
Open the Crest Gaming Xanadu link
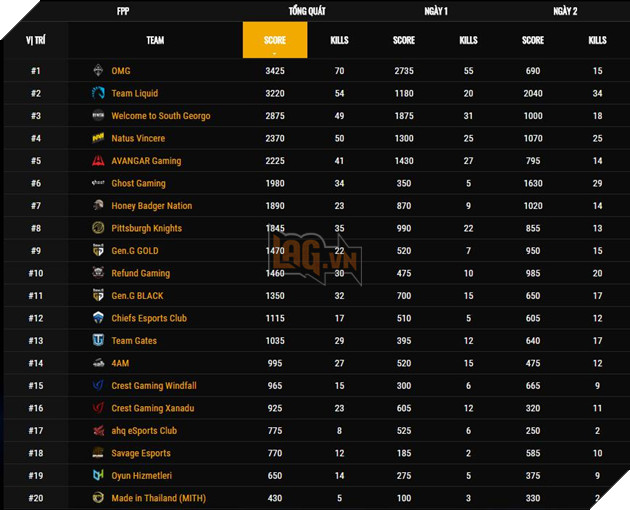(153, 408)
